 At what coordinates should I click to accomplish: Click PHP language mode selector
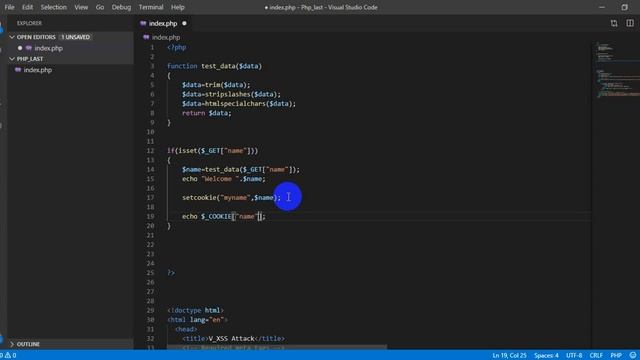(x=616, y=356)
